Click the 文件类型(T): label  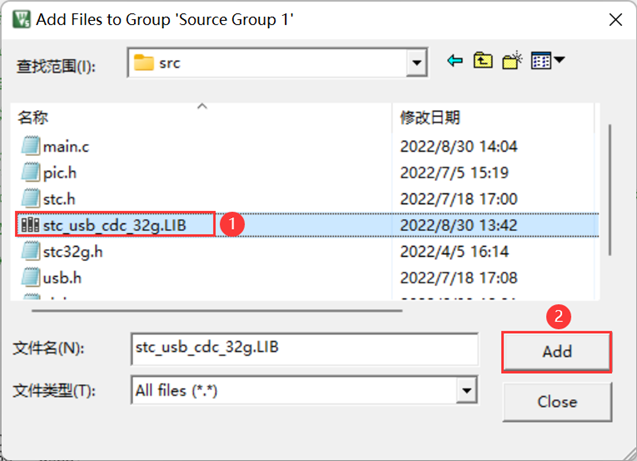(54, 391)
